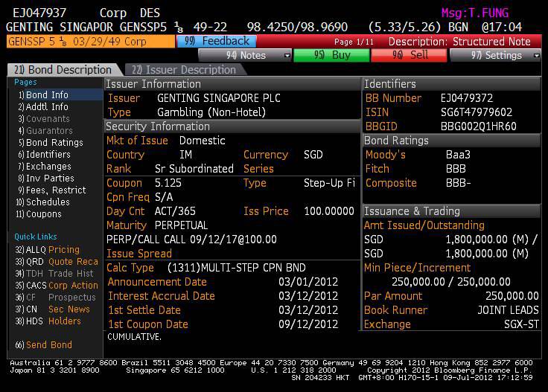The height and width of the screenshot is (392, 548).
Task: Click currency value SGD
Action: [x=313, y=155]
